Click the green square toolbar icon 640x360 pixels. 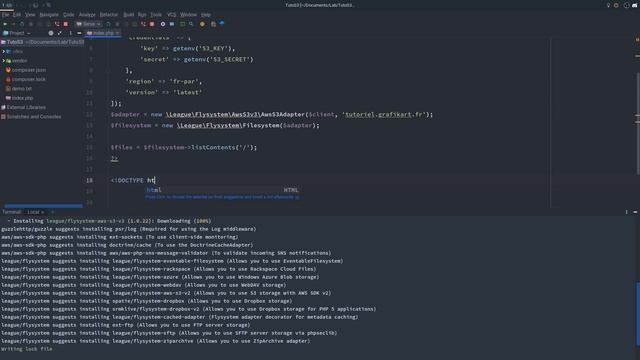coord(182,24)
